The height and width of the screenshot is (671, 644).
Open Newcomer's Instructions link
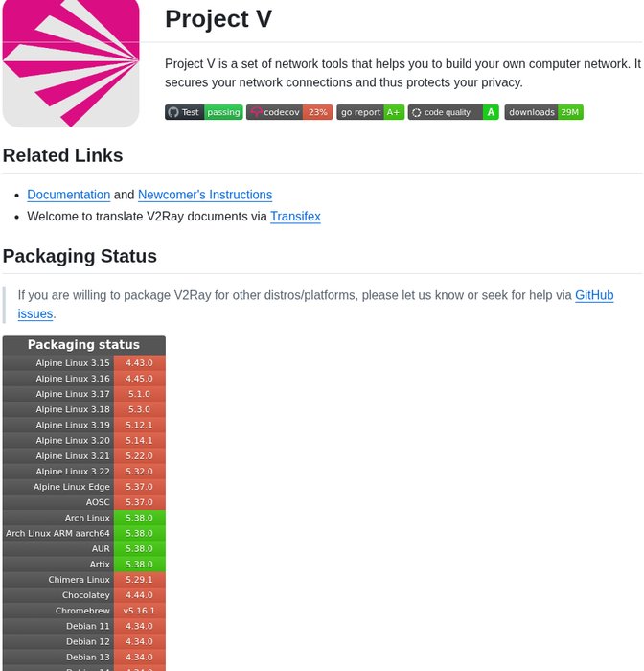click(x=205, y=195)
